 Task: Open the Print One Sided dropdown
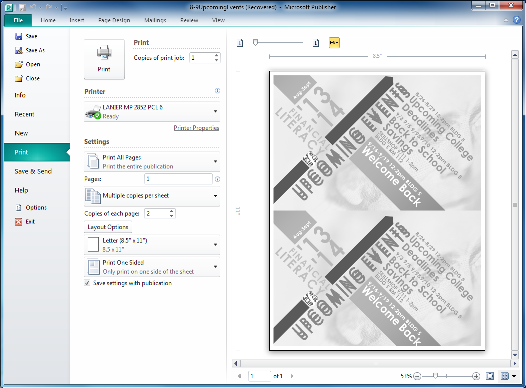point(152,267)
